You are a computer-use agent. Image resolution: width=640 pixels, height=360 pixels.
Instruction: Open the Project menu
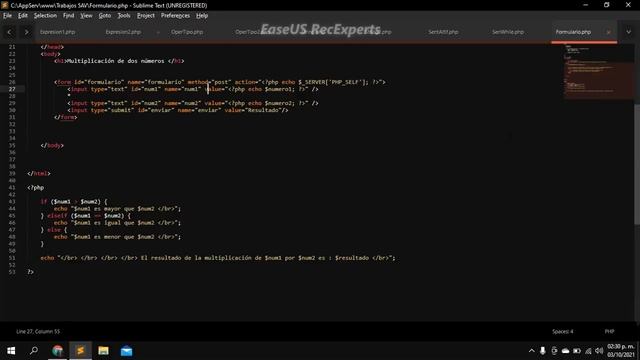point(146,16)
